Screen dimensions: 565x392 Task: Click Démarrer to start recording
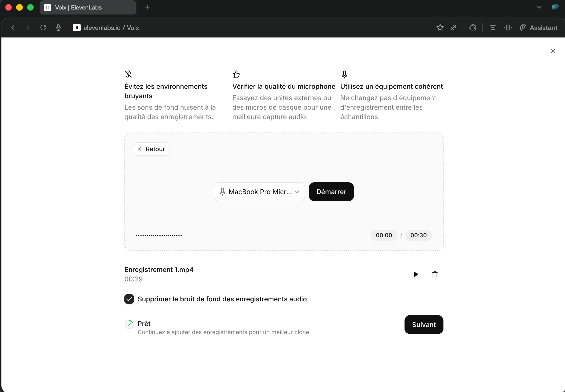[x=331, y=192]
